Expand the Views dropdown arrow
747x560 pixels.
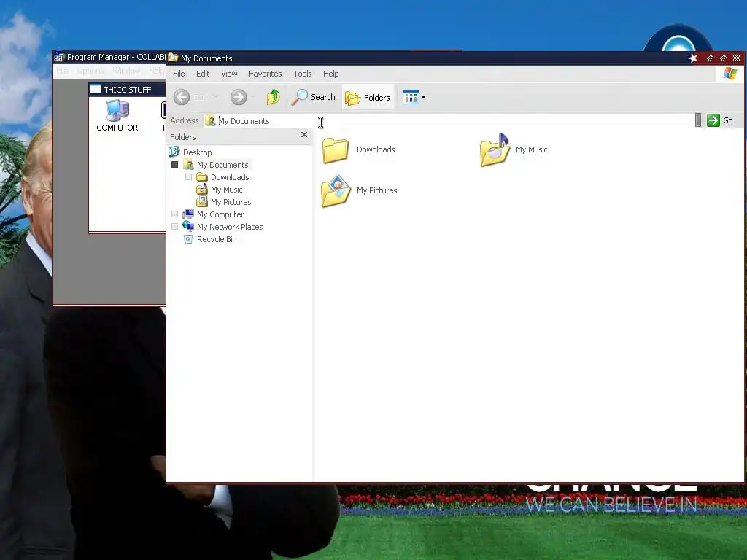coord(424,98)
